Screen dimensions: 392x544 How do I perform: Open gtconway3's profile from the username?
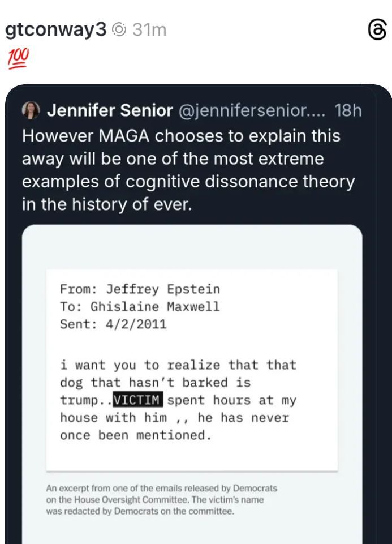point(55,30)
